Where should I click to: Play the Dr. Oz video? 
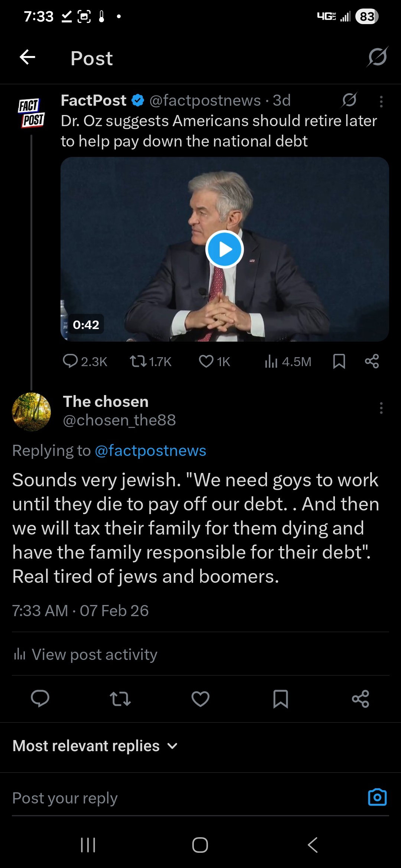pos(225,249)
